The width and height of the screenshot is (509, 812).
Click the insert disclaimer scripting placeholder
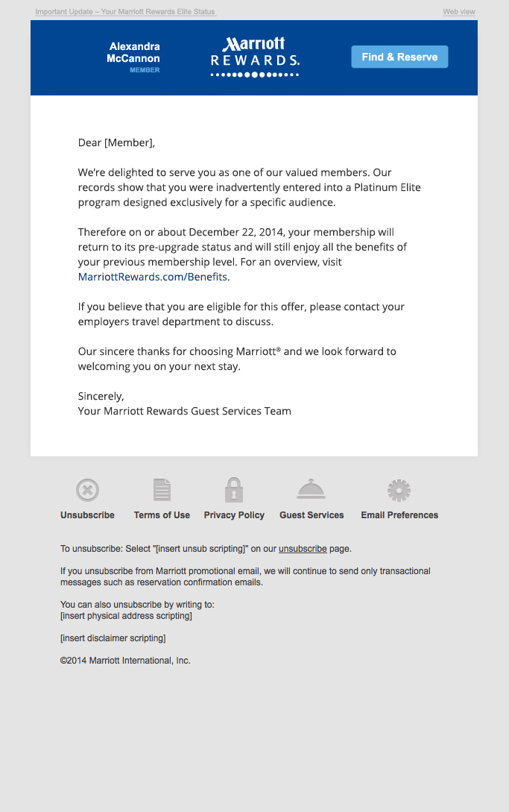113,638
